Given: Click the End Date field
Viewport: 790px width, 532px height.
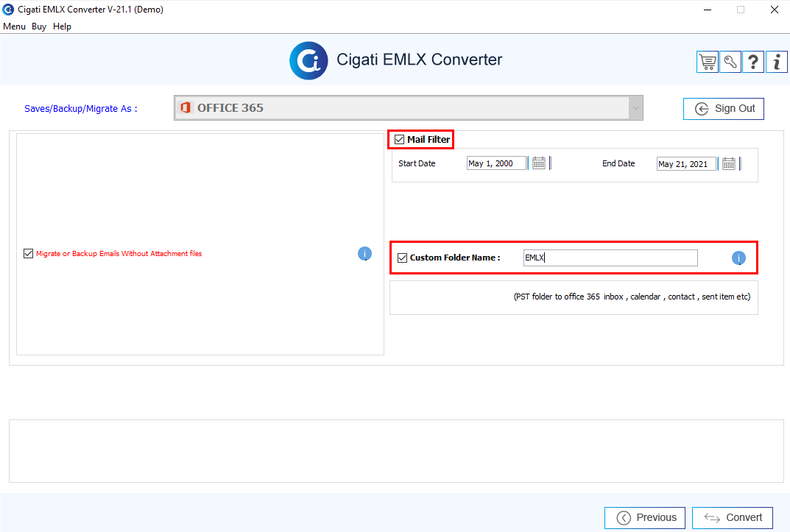Looking at the screenshot, I should [x=686, y=163].
